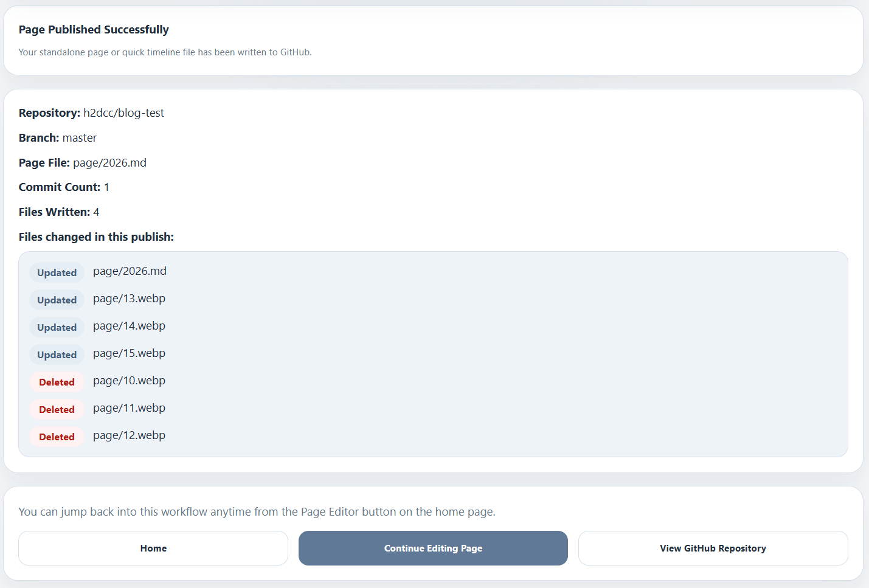Select the Deleted badge next to page/11.webp

[x=57, y=410]
